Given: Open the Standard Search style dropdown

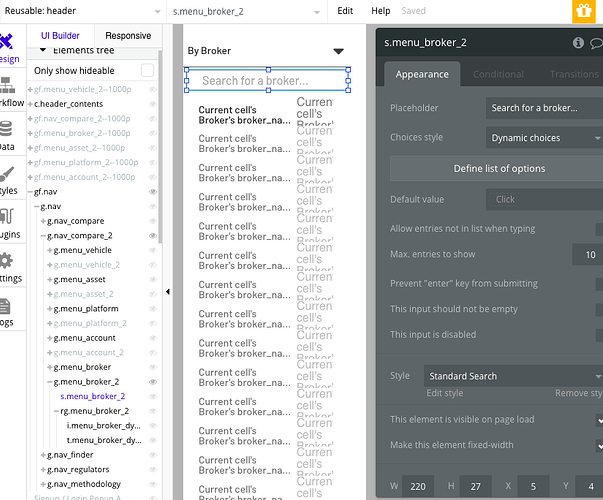Looking at the screenshot, I should click(513, 376).
